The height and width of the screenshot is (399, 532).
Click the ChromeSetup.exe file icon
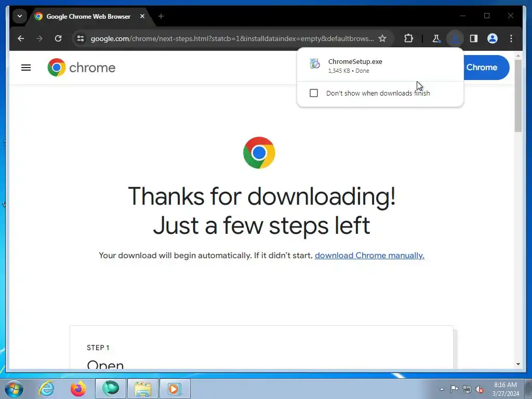pyautogui.click(x=314, y=63)
